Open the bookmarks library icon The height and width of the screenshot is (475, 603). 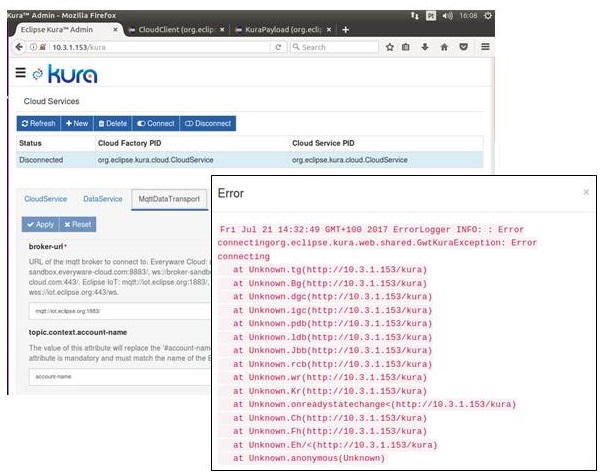coord(406,47)
